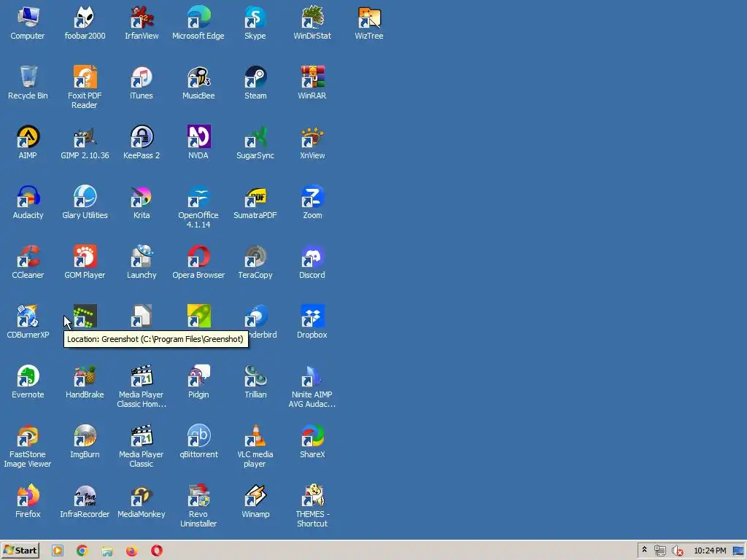Launch Firefox from the taskbar quick launch
This screenshot has width=747, height=560.
pyautogui.click(x=132, y=551)
